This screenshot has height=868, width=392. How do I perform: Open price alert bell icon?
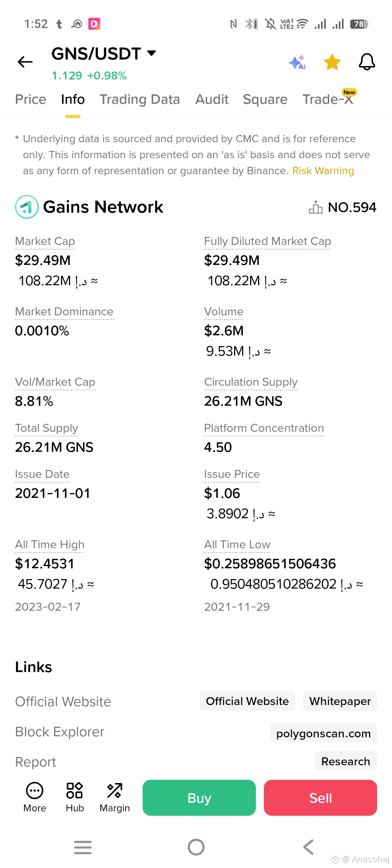point(367,62)
